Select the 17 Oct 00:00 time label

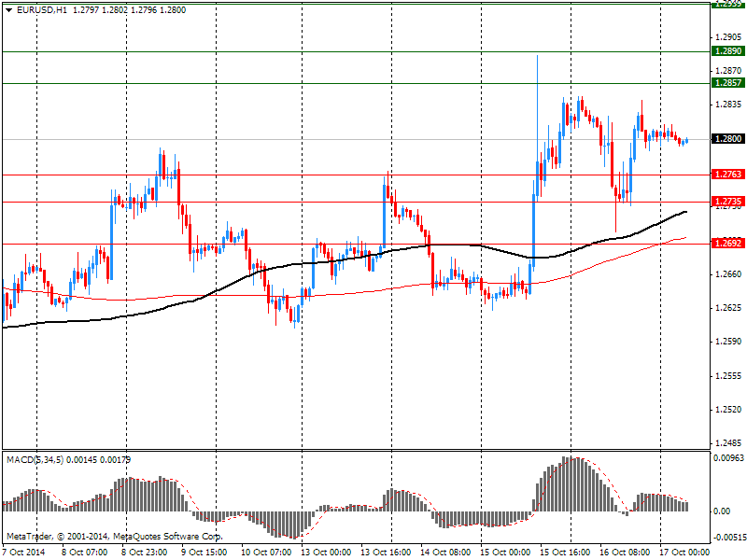point(684,553)
